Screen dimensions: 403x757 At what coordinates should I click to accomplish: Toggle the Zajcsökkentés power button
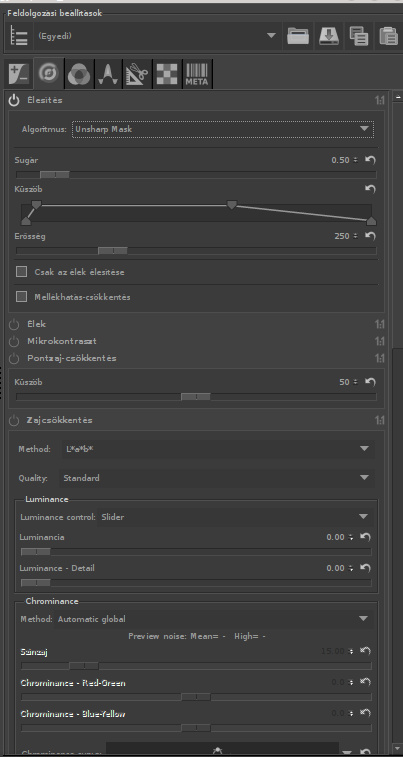(x=14, y=421)
